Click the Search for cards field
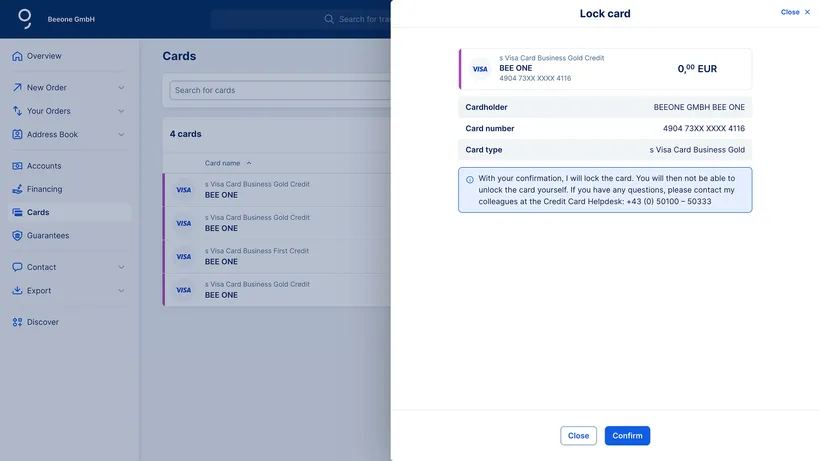This screenshot has width=820, height=461. [x=280, y=90]
